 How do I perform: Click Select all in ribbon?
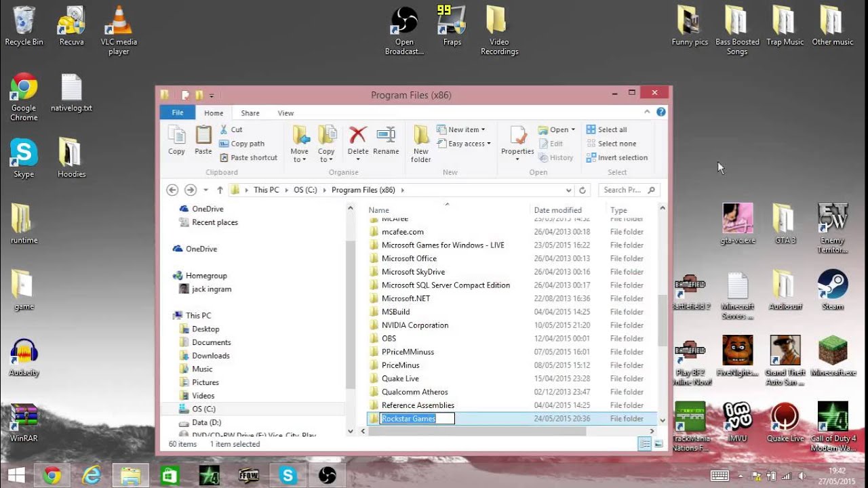(x=606, y=129)
